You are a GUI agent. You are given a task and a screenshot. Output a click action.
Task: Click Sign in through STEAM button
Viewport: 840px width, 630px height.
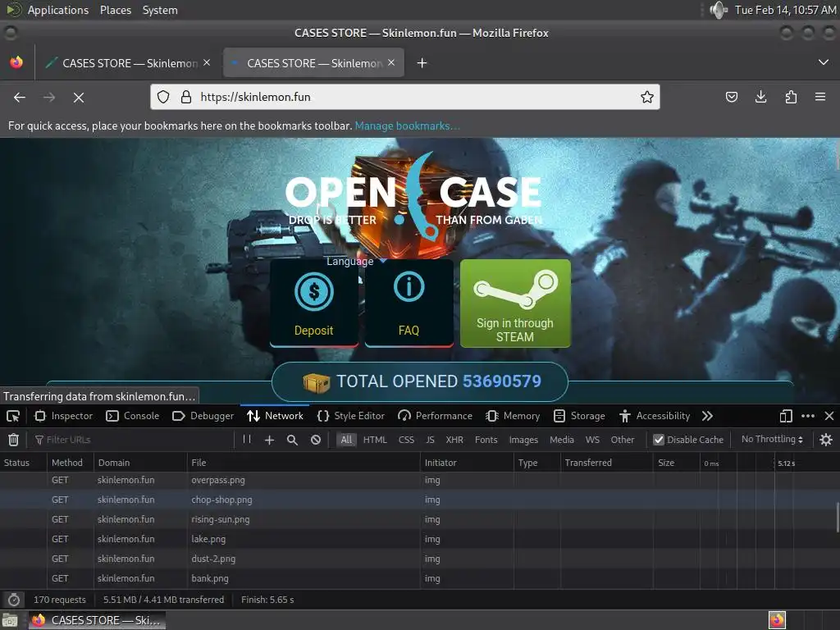point(515,304)
